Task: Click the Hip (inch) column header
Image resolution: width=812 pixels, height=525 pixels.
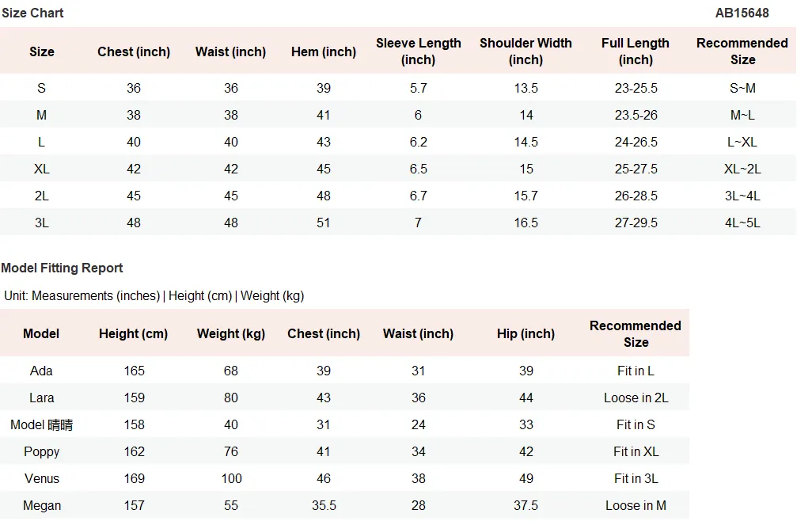Action: [x=526, y=333]
